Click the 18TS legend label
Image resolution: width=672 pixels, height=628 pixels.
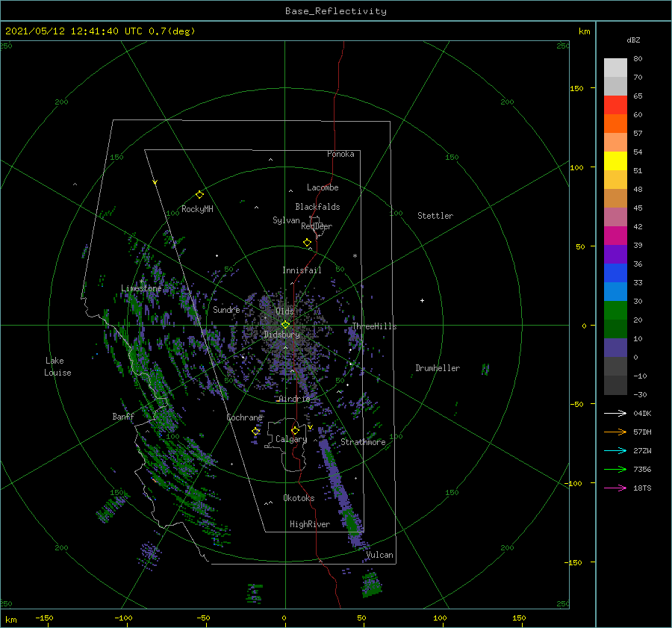click(x=642, y=488)
